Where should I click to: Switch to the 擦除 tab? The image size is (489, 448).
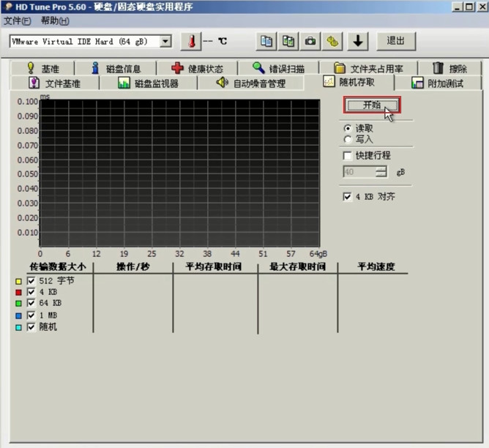coord(449,68)
